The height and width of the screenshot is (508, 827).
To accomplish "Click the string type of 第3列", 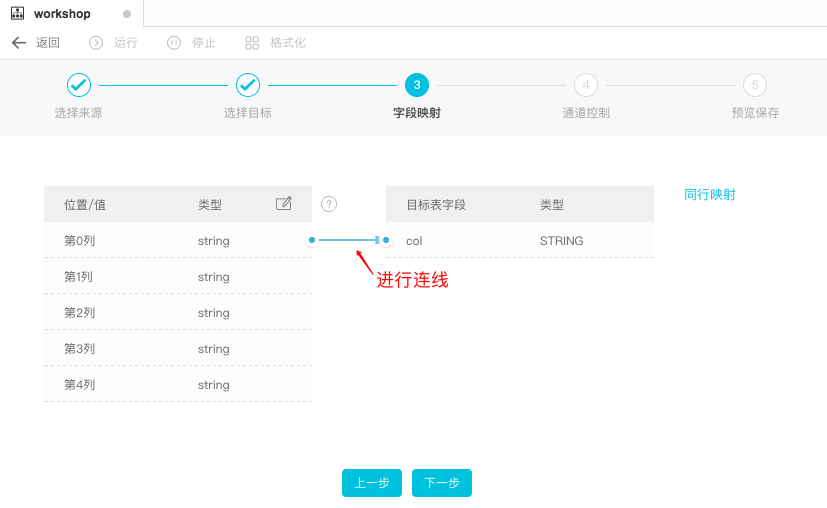I will coord(214,349).
